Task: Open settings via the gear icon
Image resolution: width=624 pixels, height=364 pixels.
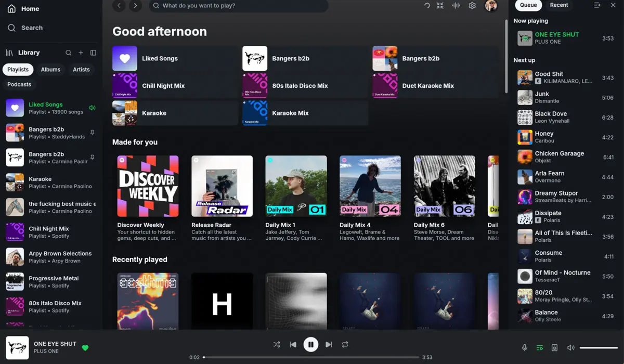Action: point(472,6)
